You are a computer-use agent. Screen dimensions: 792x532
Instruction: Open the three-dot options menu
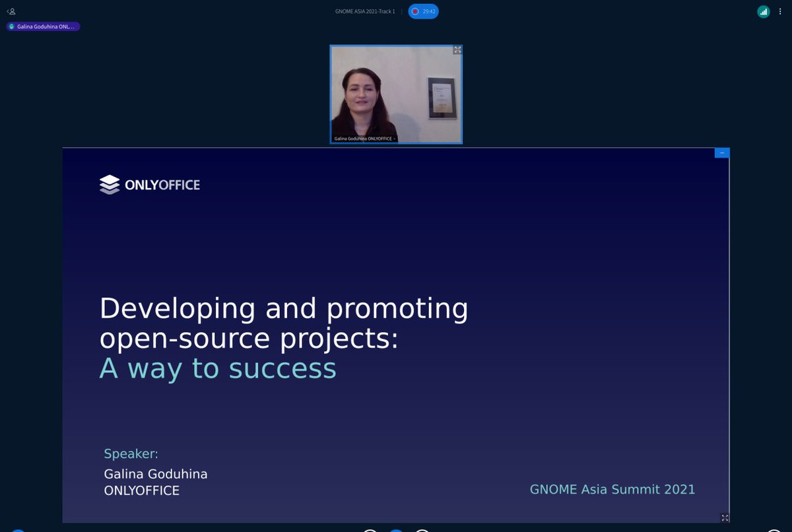point(779,11)
